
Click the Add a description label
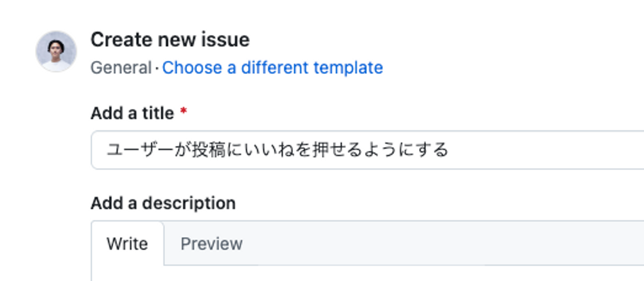[x=163, y=203]
